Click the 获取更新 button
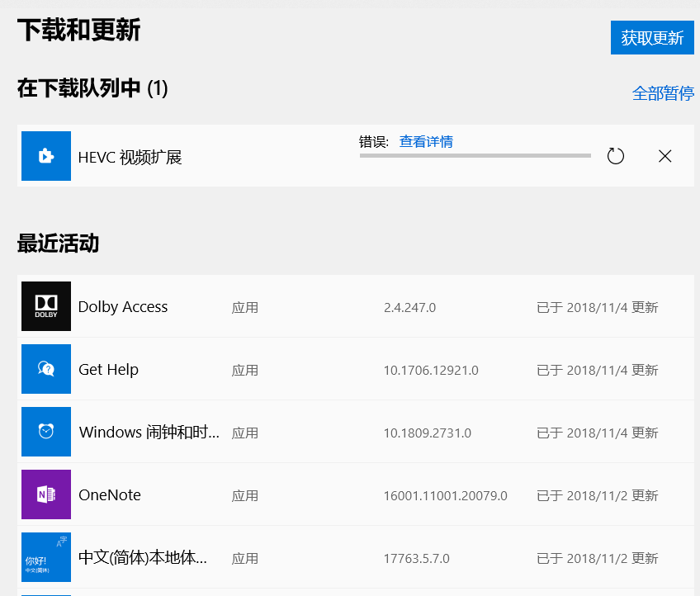 (652, 37)
